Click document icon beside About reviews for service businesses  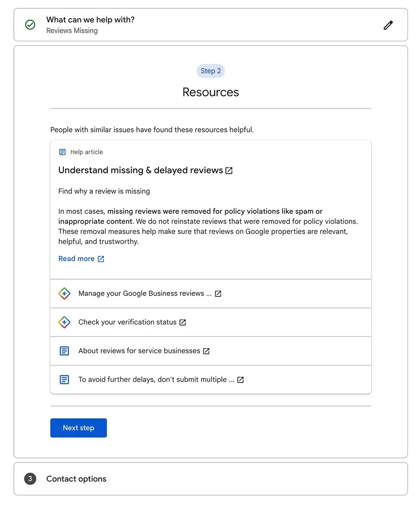(64, 351)
